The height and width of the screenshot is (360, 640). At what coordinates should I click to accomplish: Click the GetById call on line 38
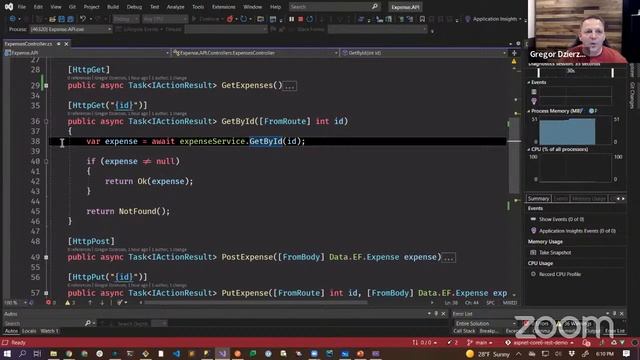(x=266, y=141)
